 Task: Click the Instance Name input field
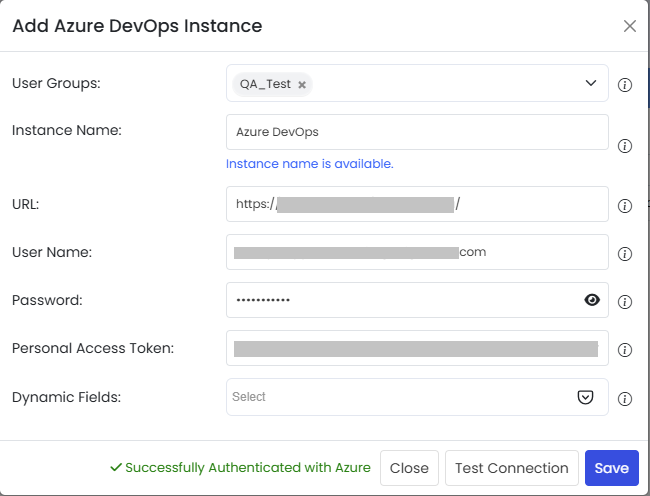pos(417,132)
